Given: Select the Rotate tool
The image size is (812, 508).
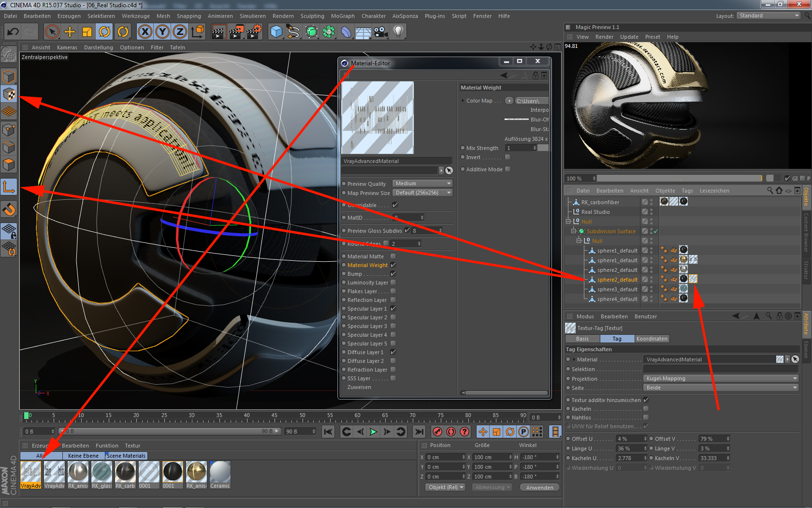Looking at the screenshot, I should 104,32.
